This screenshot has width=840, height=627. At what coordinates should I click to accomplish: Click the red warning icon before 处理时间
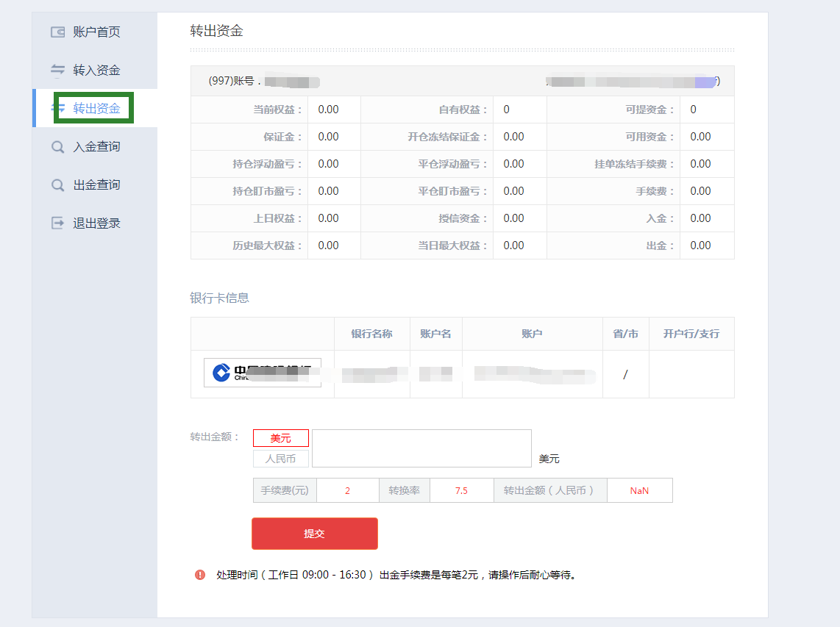pos(200,575)
